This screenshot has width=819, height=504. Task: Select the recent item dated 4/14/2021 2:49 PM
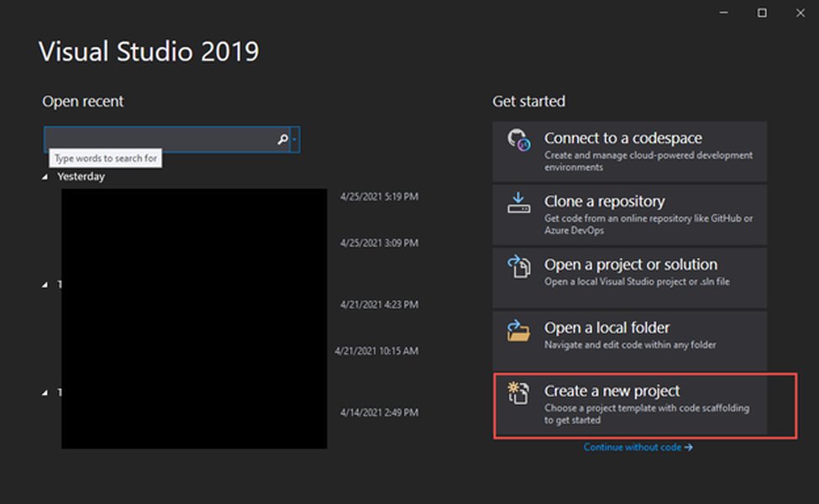[379, 412]
